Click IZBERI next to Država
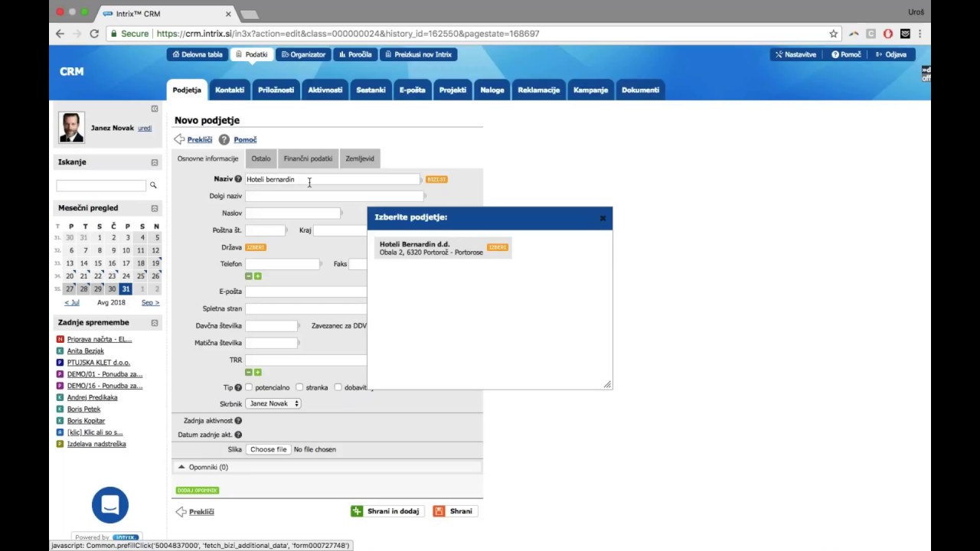Screen dimensions: 980x551 (255, 247)
